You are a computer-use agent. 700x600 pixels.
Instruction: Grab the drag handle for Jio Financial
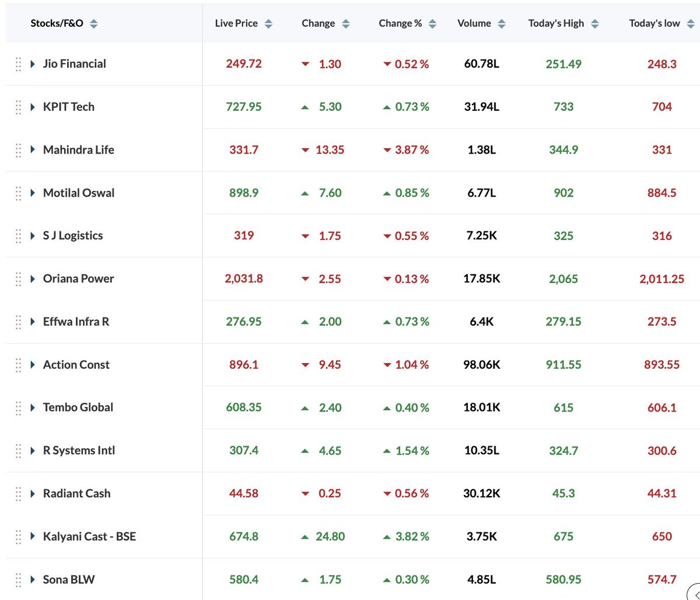pos(18,64)
